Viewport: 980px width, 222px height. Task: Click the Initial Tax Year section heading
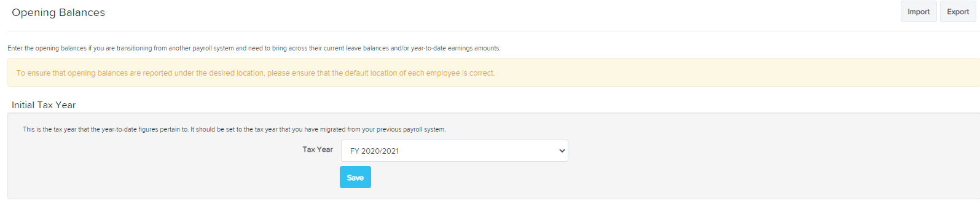tap(44, 105)
